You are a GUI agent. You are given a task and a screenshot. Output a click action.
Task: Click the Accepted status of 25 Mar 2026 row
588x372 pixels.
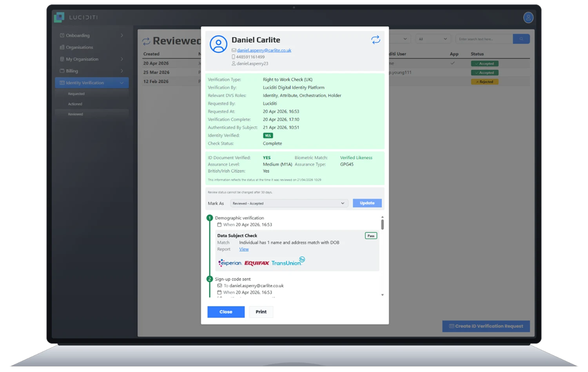pyautogui.click(x=485, y=73)
